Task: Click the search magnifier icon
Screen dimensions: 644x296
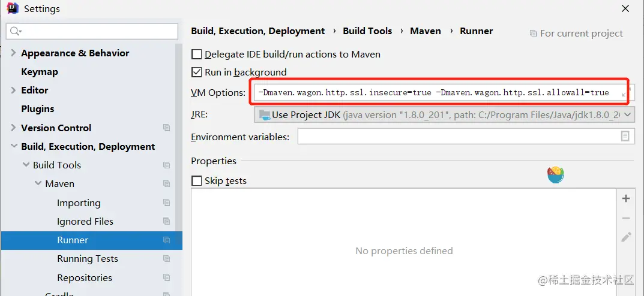Action: pos(16,31)
